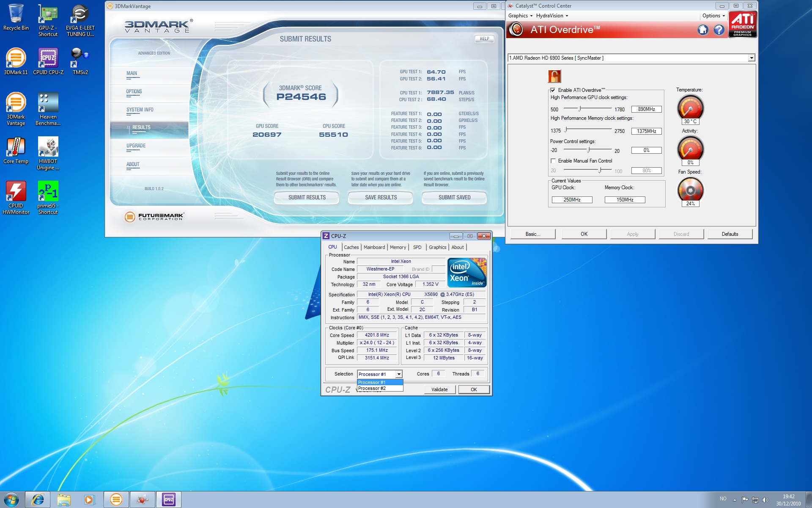The width and height of the screenshot is (812, 508).
Task: Check Enable Manual Fan Control
Action: (553, 161)
